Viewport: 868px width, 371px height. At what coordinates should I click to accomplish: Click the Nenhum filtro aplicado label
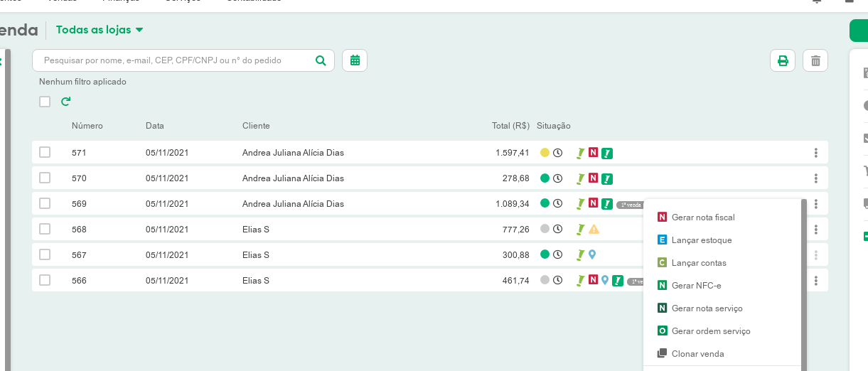click(82, 82)
